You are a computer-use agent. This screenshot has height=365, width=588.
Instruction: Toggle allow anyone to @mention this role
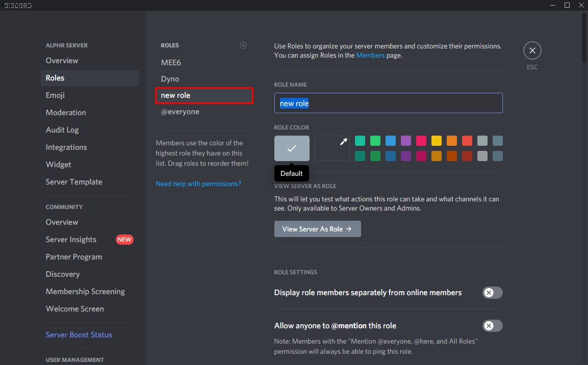coord(492,326)
